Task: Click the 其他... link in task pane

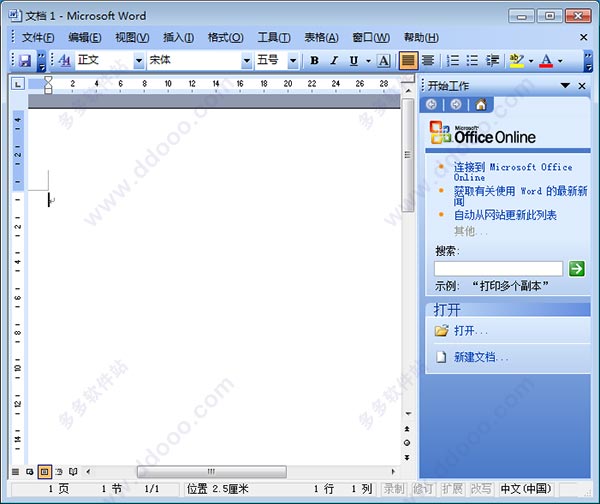Action: (x=471, y=231)
